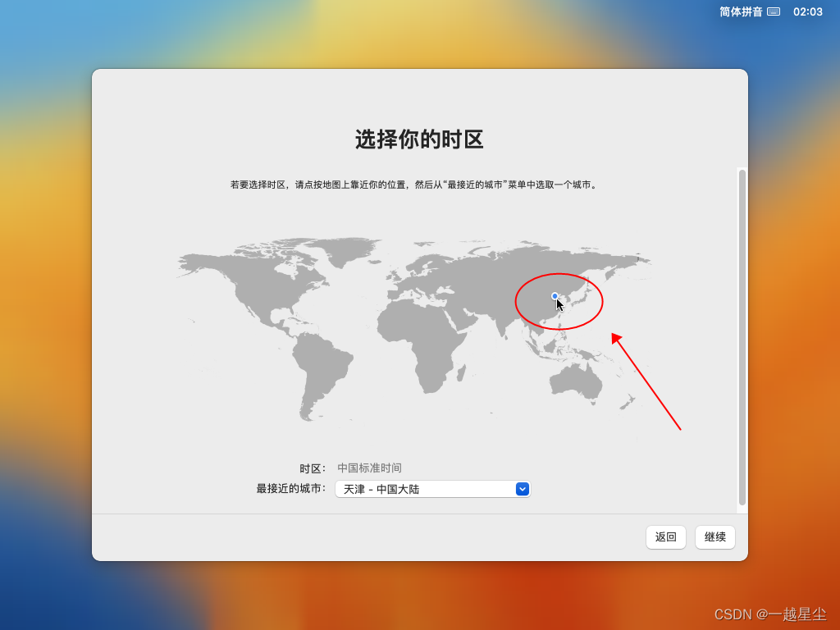Click the keyboard input icon in menu bar
The height and width of the screenshot is (630, 840).
(774, 11)
